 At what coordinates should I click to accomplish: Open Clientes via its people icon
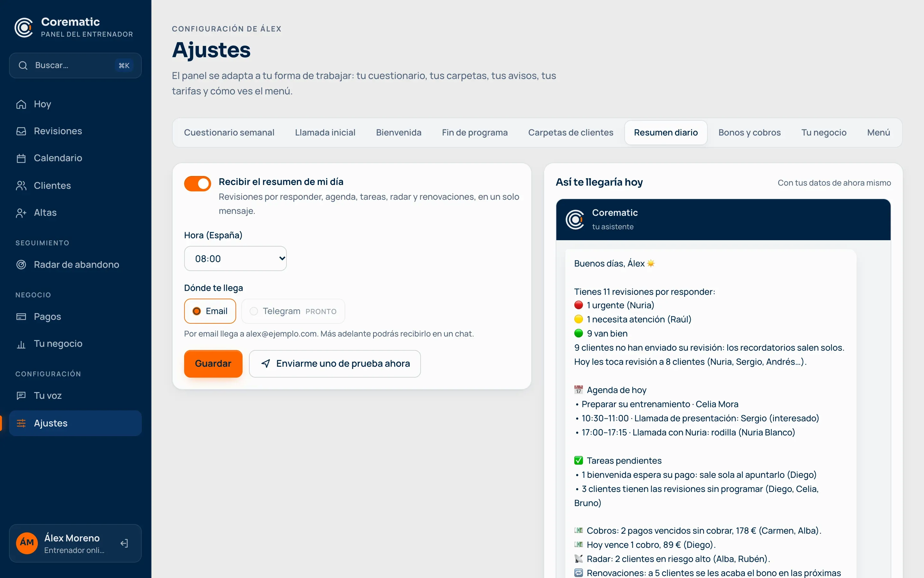(21, 185)
